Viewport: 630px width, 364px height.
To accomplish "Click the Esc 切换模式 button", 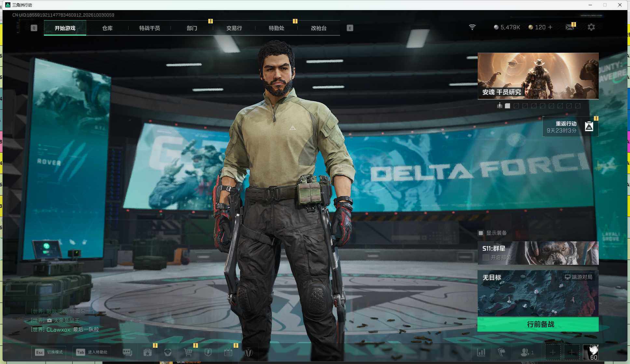I will (49, 352).
